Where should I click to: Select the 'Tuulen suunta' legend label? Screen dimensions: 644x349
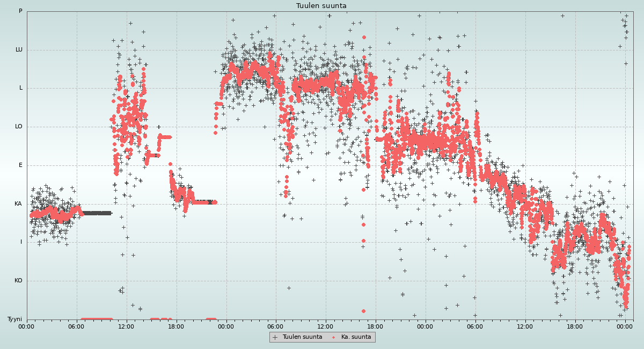pos(302,337)
